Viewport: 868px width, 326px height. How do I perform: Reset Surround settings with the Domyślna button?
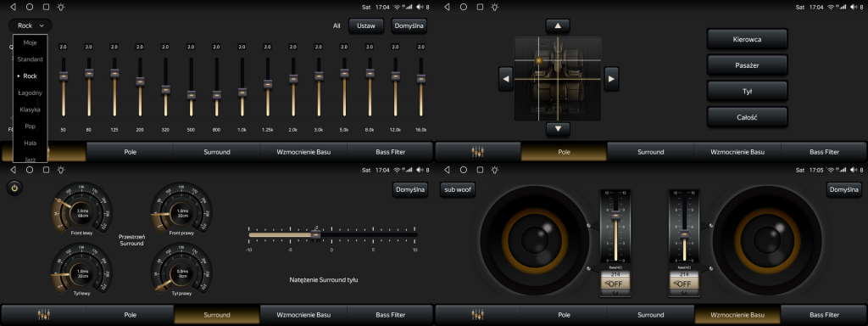[x=410, y=189]
